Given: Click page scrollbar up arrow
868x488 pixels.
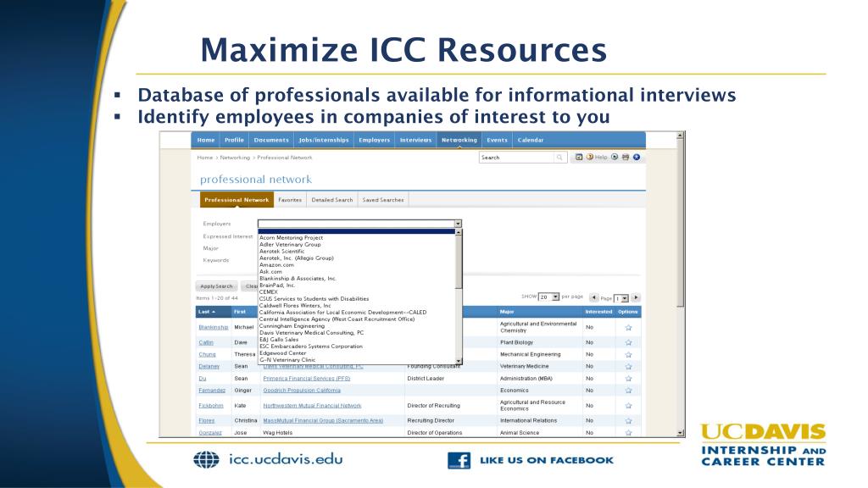Looking at the screenshot, I should (x=681, y=136).
